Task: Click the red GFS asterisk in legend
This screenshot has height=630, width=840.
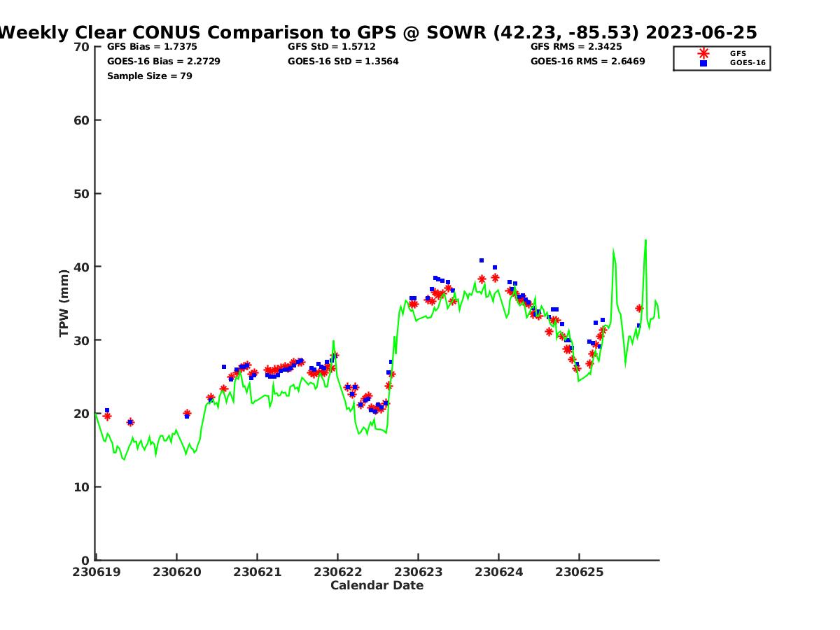Action: [x=703, y=53]
